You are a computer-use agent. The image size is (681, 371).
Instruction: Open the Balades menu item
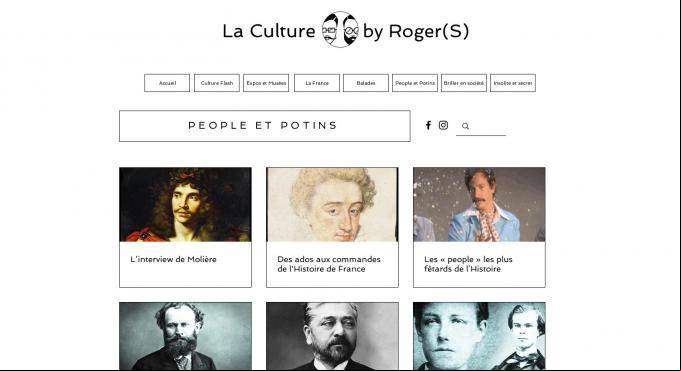[x=366, y=83]
